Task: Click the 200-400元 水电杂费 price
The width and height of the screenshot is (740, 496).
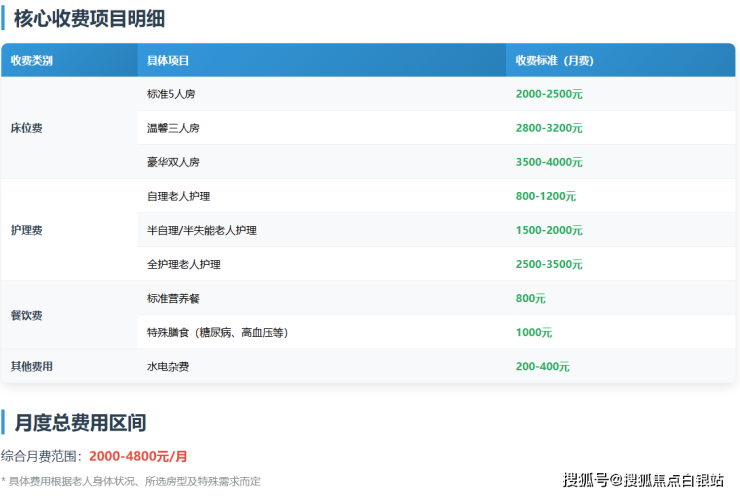Action: [542, 366]
